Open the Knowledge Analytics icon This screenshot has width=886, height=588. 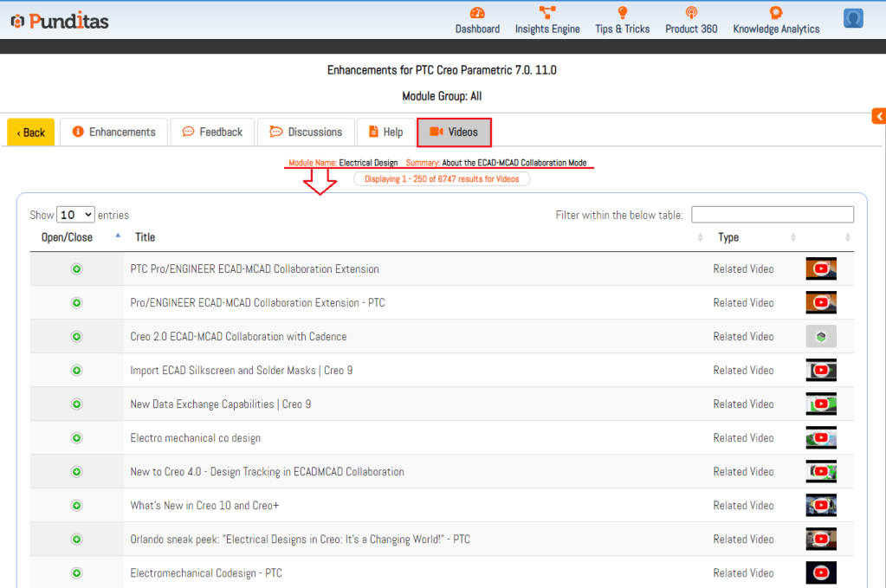click(775, 13)
